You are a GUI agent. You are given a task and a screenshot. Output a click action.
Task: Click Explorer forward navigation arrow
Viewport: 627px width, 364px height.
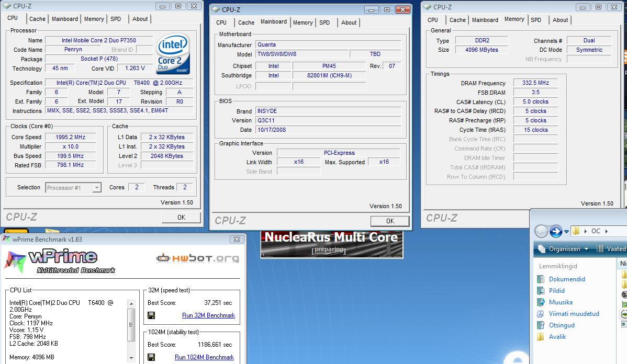(x=556, y=231)
